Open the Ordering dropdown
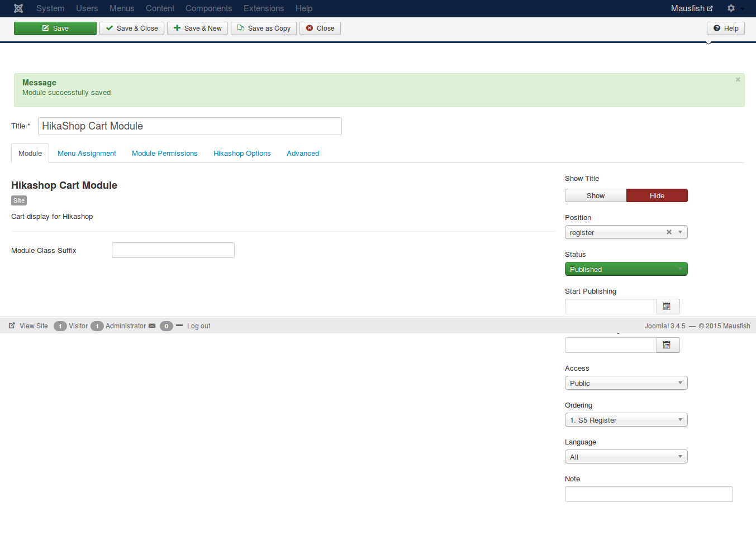Image resolution: width=756 pixels, height=550 pixels. click(626, 420)
